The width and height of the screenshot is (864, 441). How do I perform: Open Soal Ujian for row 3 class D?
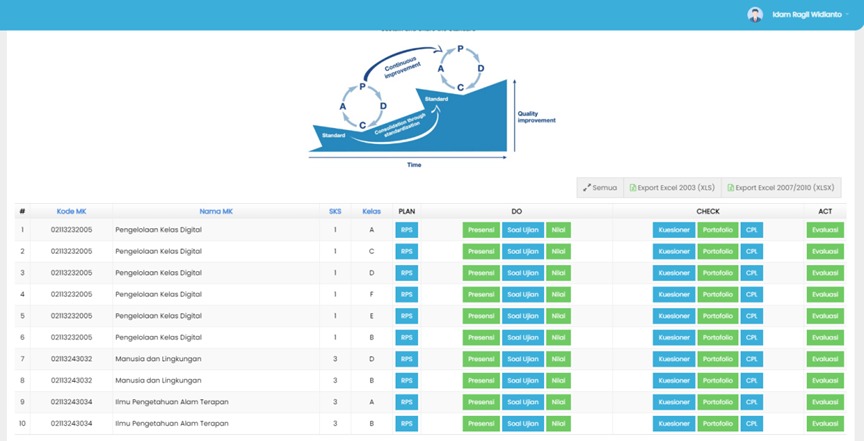tap(523, 273)
